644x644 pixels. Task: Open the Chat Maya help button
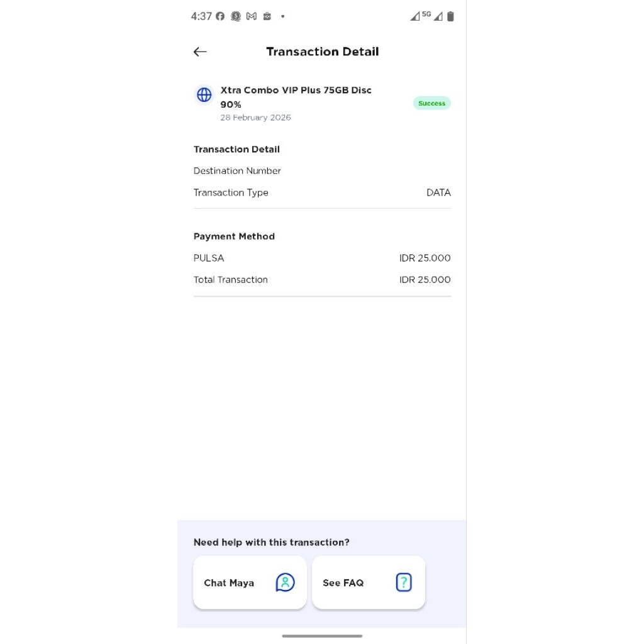[250, 582]
